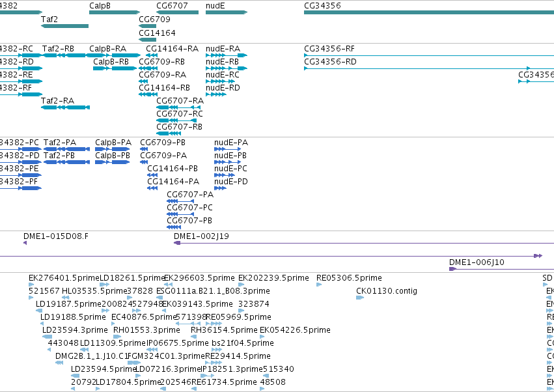Select transcript nudE-RC

221,81
